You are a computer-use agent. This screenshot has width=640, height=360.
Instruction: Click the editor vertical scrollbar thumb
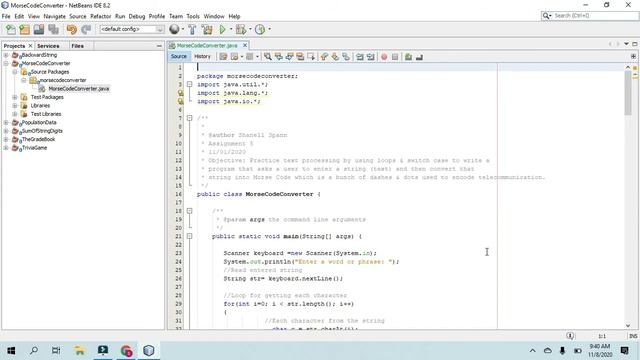(x=628, y=93)
